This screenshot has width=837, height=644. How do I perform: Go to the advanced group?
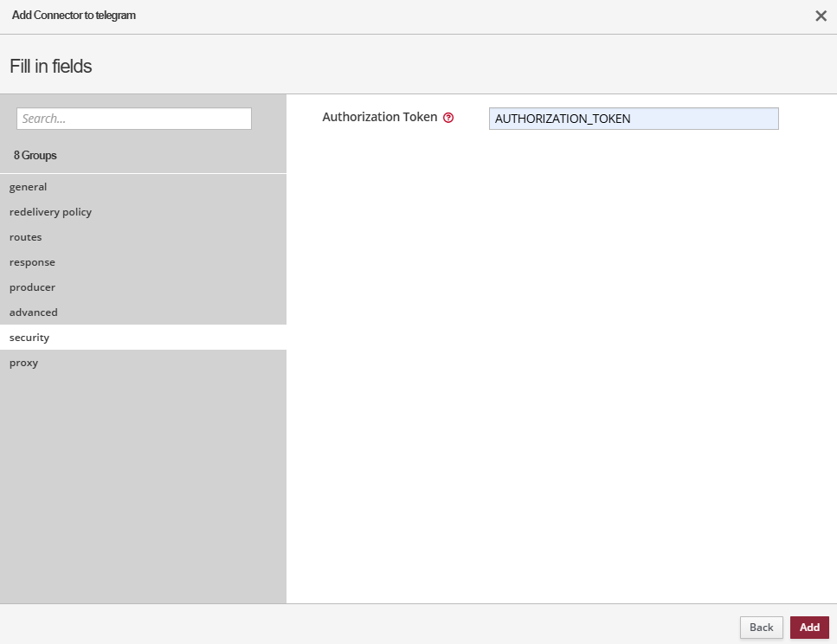(x=34, y=312)
